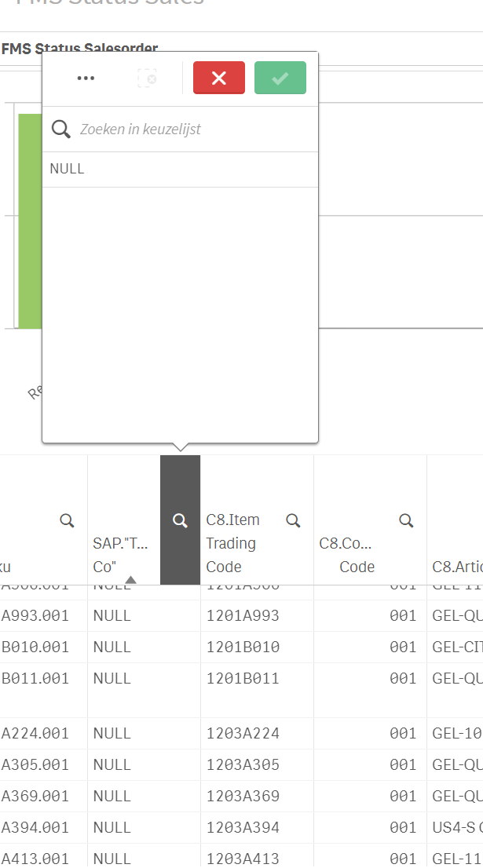This screenshot has height=868, width=483.
Task: Open the three-dots selection menu
Action: pos(86,78)
